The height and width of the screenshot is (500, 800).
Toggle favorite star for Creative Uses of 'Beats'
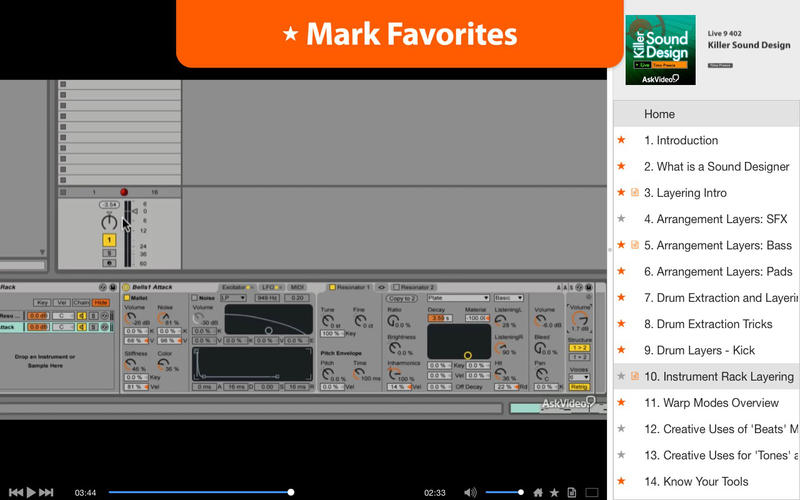point(621,429)
